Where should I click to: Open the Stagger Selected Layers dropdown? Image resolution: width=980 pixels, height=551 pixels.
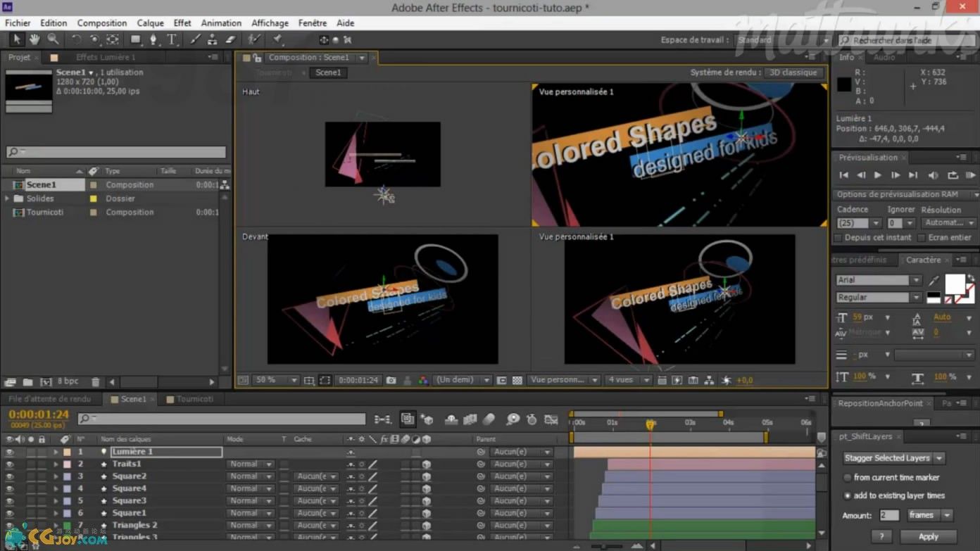893,458
